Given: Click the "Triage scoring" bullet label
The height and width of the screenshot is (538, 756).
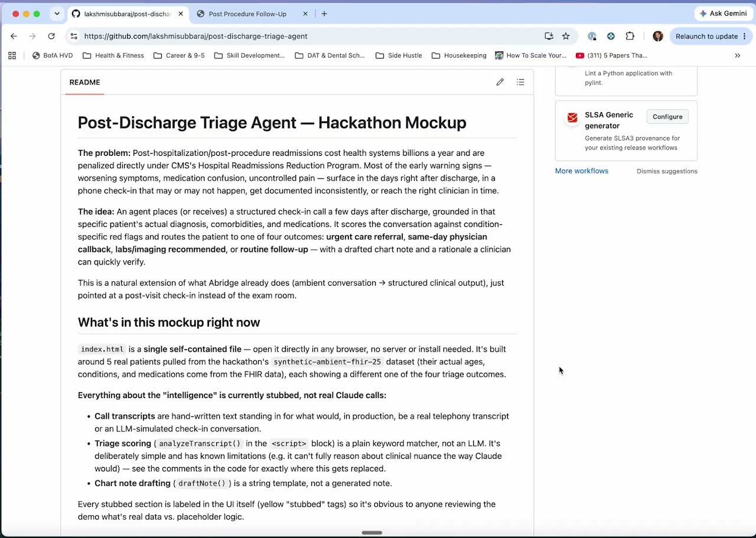Looking at the screenshot, I should (123, 444).
